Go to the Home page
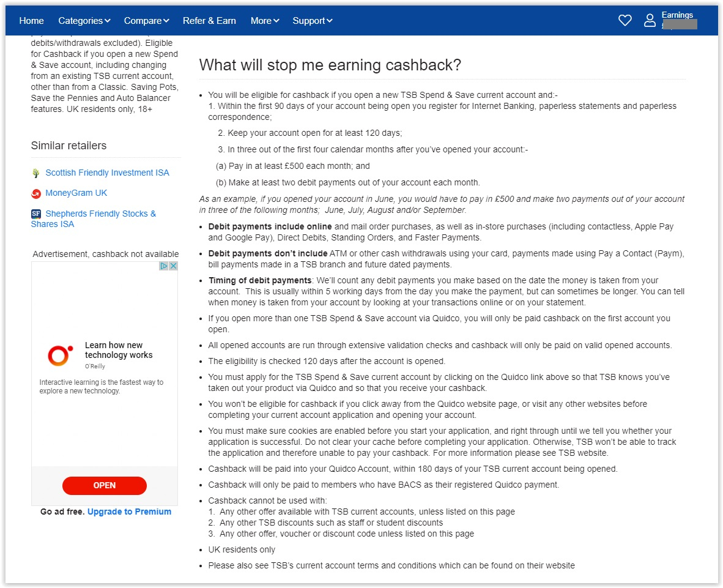The height and width of the screenshot is (588, 723). [31, 21]
